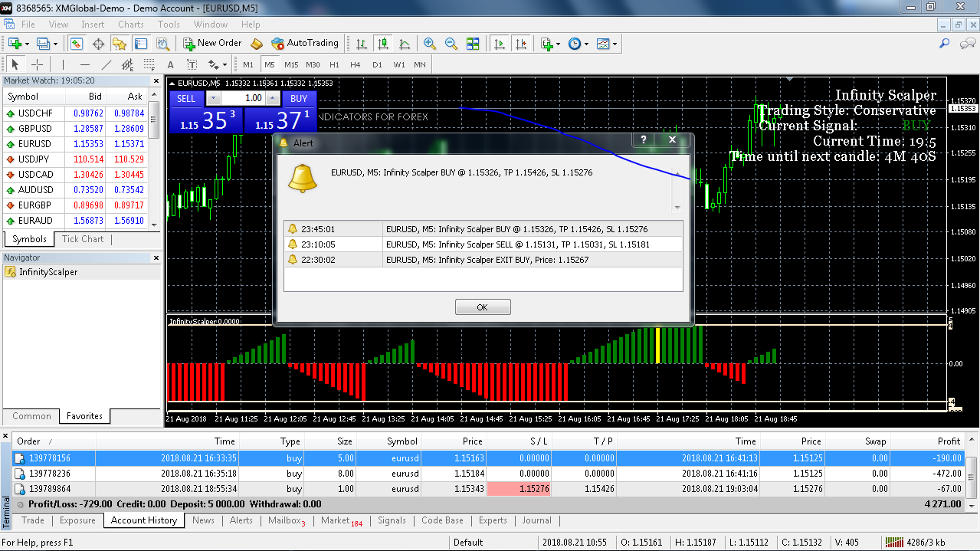
Task: Toggle Chart Shift
Action: [x=521, y=44]
